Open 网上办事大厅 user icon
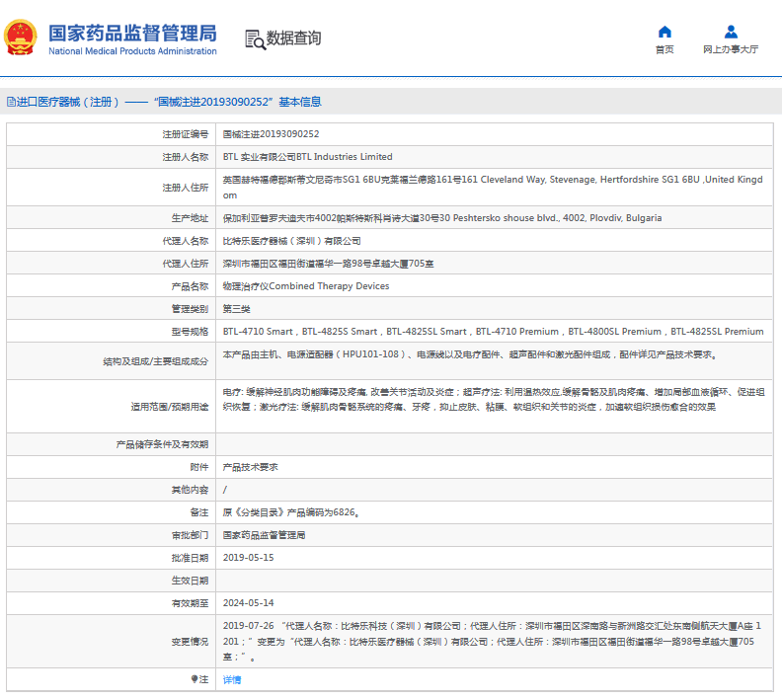Image resolution: width=782 pixels, height=700 pixels. [x=731, y=32]
